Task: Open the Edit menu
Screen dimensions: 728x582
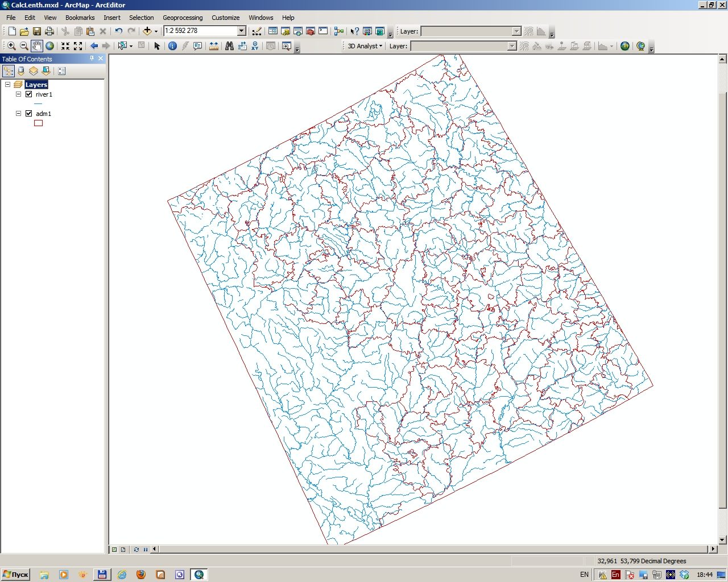Action: 30,18
